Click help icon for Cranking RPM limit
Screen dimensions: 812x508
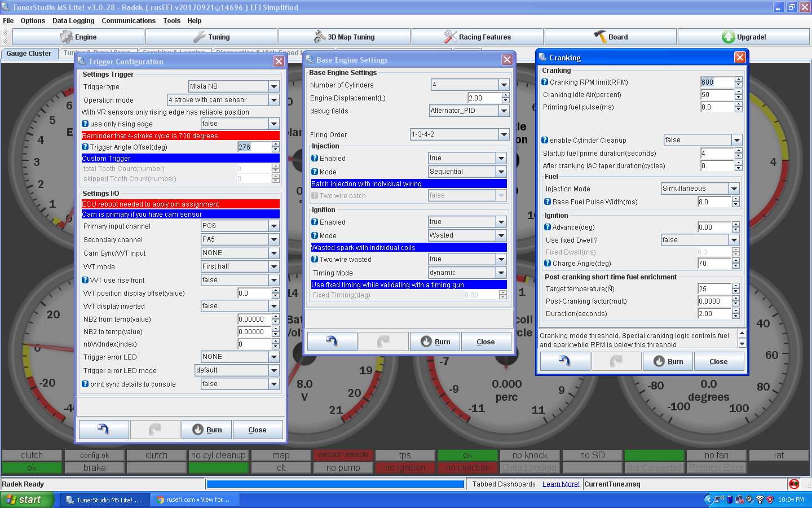[545, 82]
